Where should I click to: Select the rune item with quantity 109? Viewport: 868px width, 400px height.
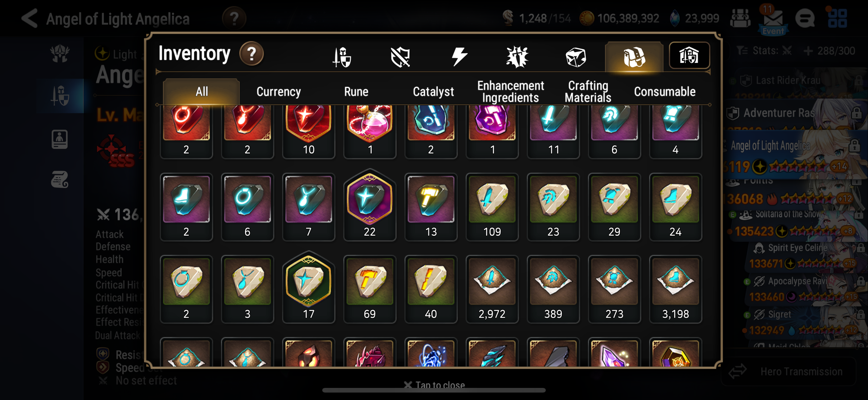(x=492, y=207)
